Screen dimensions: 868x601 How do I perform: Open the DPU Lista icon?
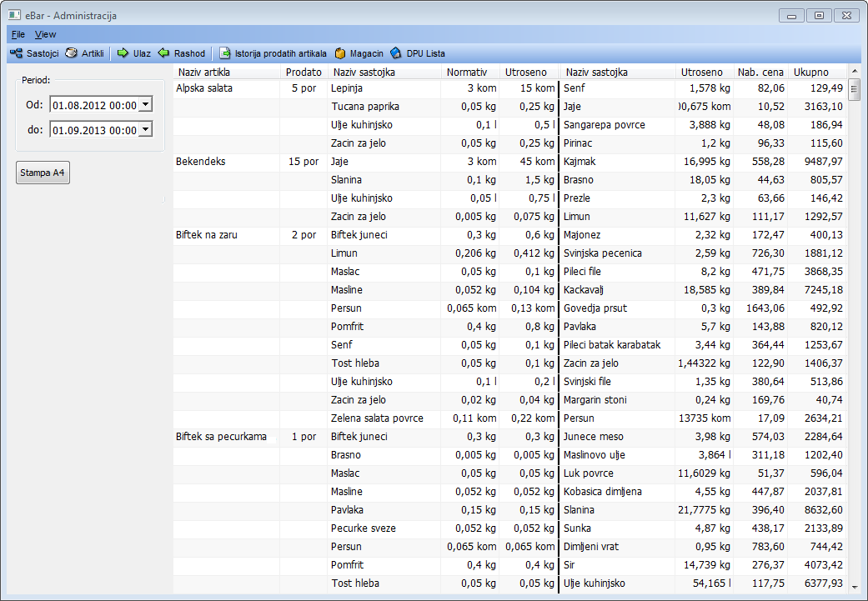coord(396,53)
